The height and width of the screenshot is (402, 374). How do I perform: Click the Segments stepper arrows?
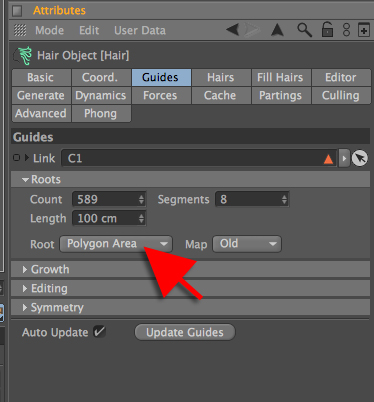pos(284,199)
